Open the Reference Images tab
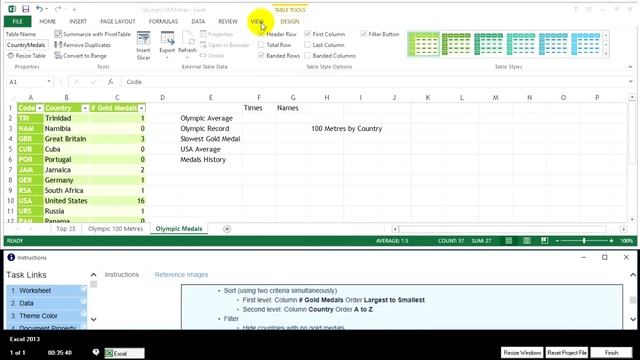Image resolution: width=640 pixels, height=360 pixels. pos(181,275)
